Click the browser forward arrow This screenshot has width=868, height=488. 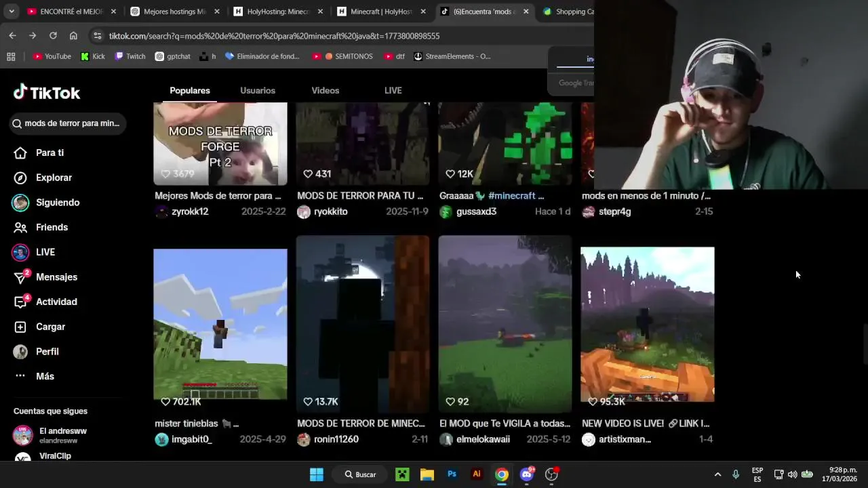pyautogui.click(x=33, y=36)
